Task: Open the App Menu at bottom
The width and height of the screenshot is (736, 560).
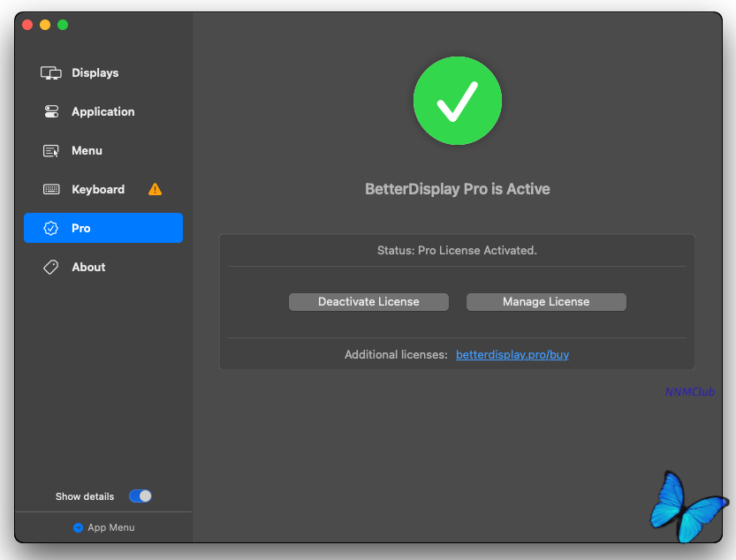Action: point(111,527)
